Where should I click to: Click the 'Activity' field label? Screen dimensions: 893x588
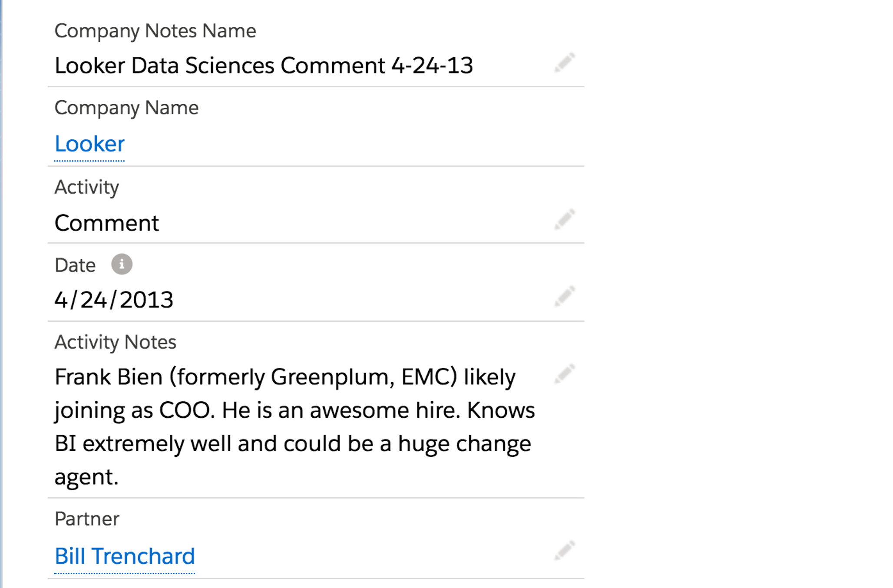(x=86, y=187)
